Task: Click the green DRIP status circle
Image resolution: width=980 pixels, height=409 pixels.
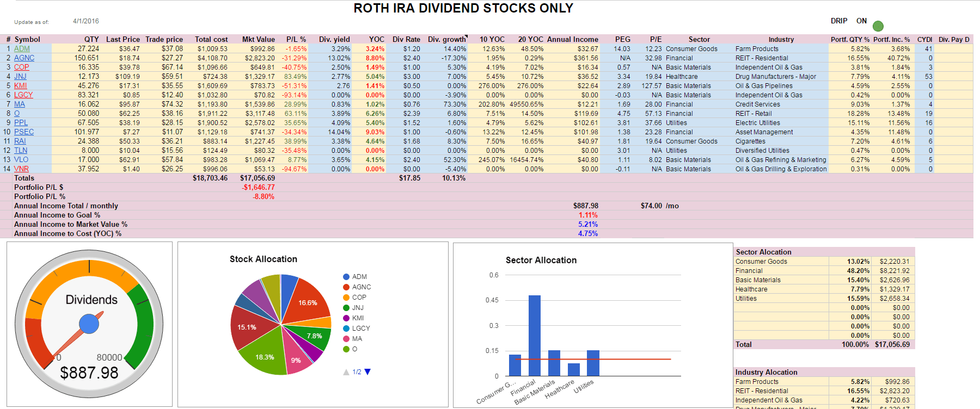Action: pos(878,26)
